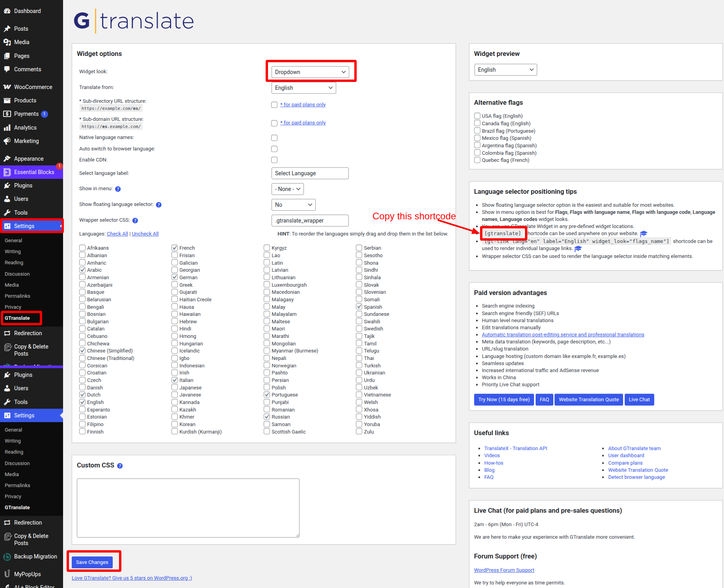
Task: Click the Backup Migration icon
Action: pyautogui.click(x=7, y=556)
